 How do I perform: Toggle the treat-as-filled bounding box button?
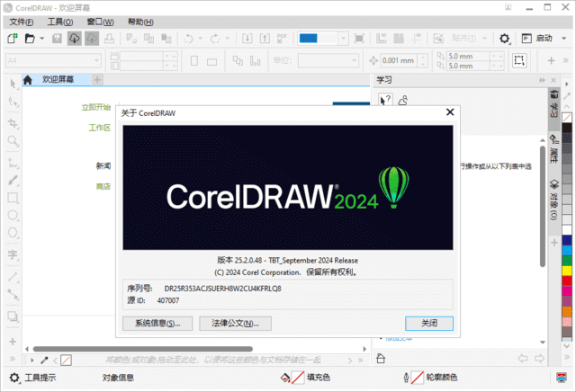tap(519, 60)
